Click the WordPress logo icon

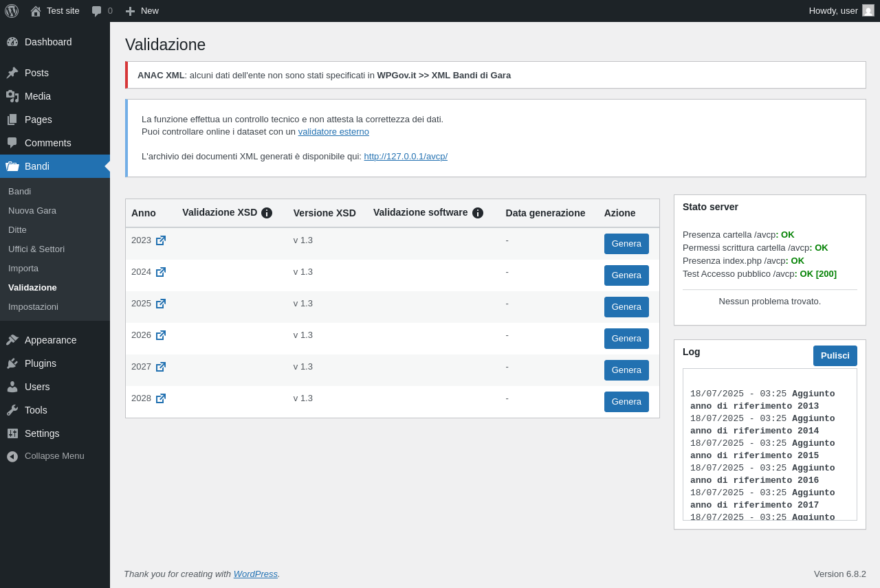12,11
